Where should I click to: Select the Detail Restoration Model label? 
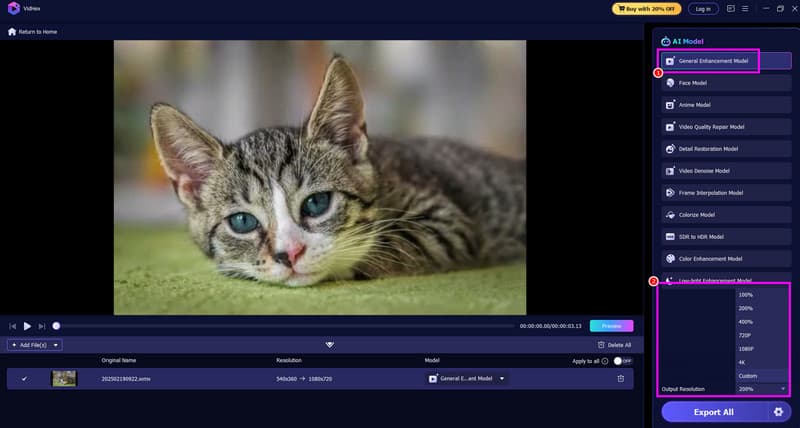pyautogui.click(x=708, y=148)
